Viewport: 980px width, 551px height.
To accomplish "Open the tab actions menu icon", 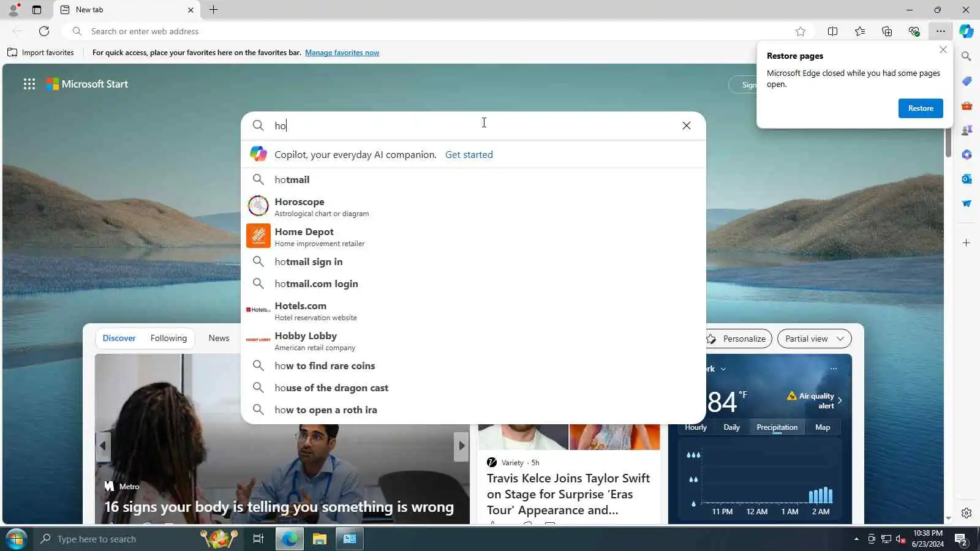I will [37, 10].
